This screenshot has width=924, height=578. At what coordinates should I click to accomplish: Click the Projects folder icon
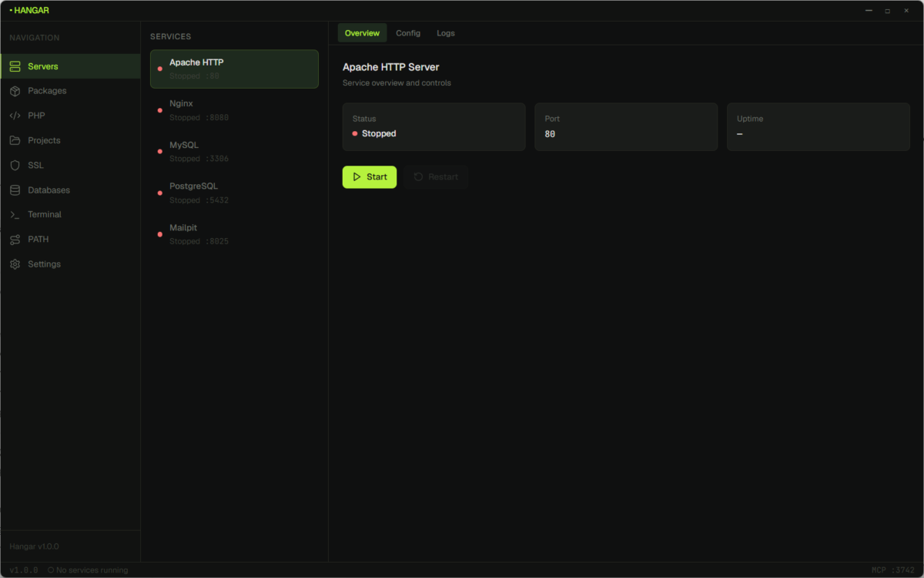(15, 140)
